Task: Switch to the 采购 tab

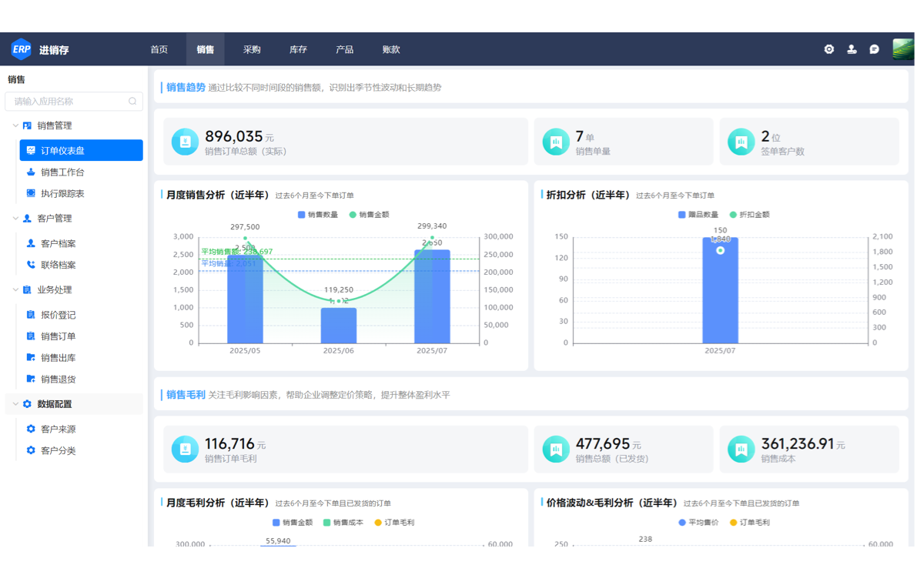Action: pos(252,48)
